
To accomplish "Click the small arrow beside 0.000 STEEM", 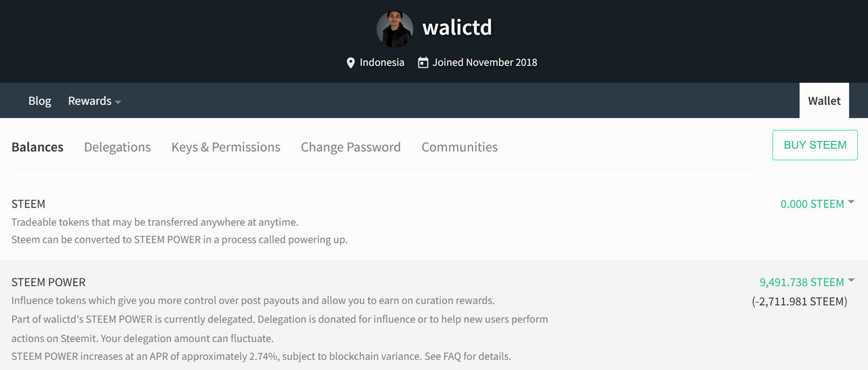I will pyautogui.click(x=851, y=202).
